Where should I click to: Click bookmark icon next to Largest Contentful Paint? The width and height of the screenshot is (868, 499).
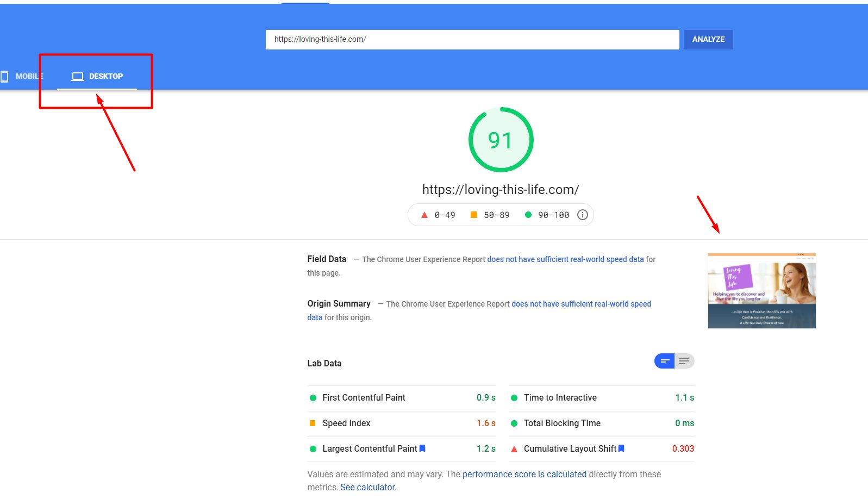(x=422, y=448)
